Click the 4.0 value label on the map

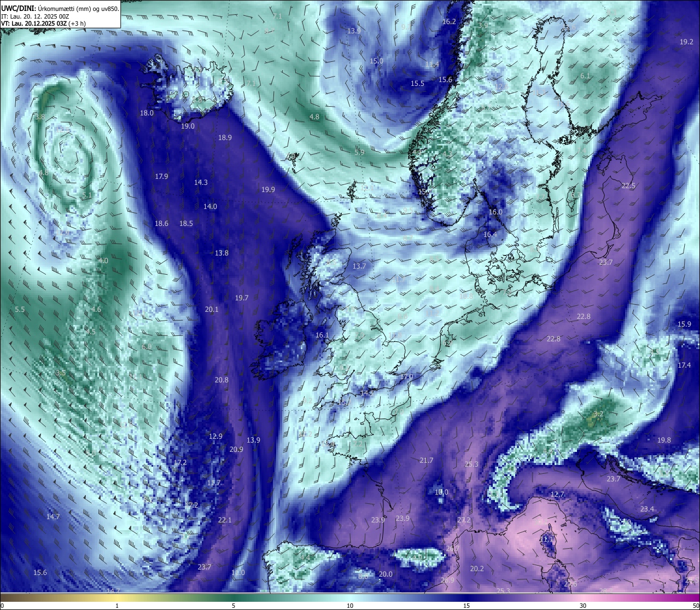tap(103, 262)
